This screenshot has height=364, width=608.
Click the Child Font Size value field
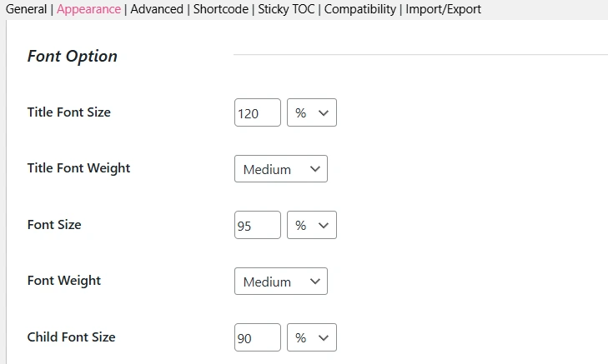[x=257, y=338]
